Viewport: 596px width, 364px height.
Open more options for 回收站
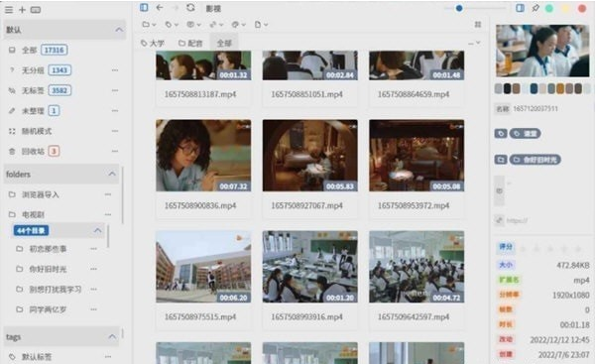click(x=115, y=151)
